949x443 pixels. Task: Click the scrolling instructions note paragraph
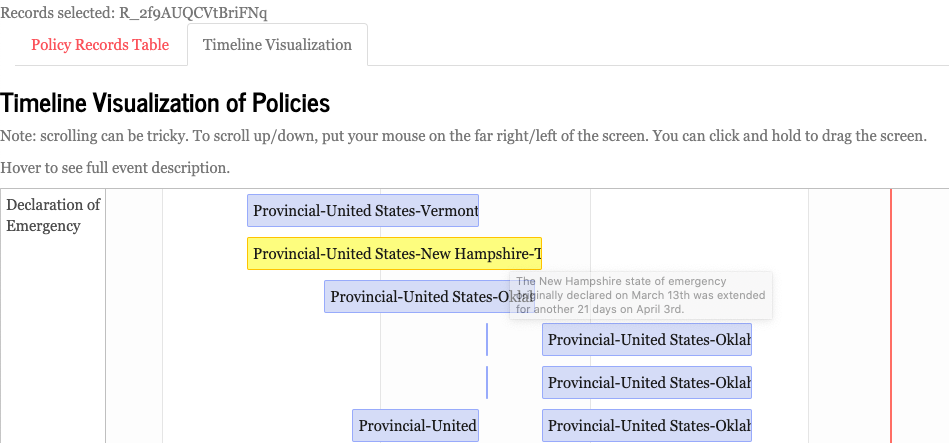pos(464,136)
